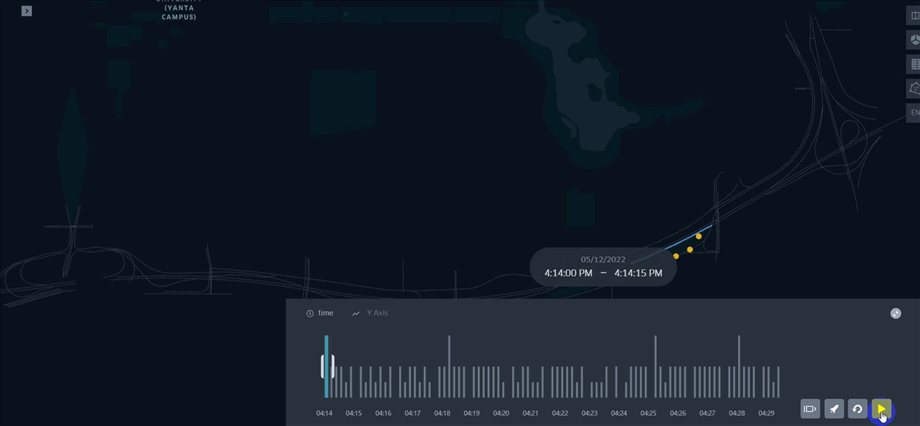Play the time animation
Screen dimensions: 920x426
tap(881, 408)
